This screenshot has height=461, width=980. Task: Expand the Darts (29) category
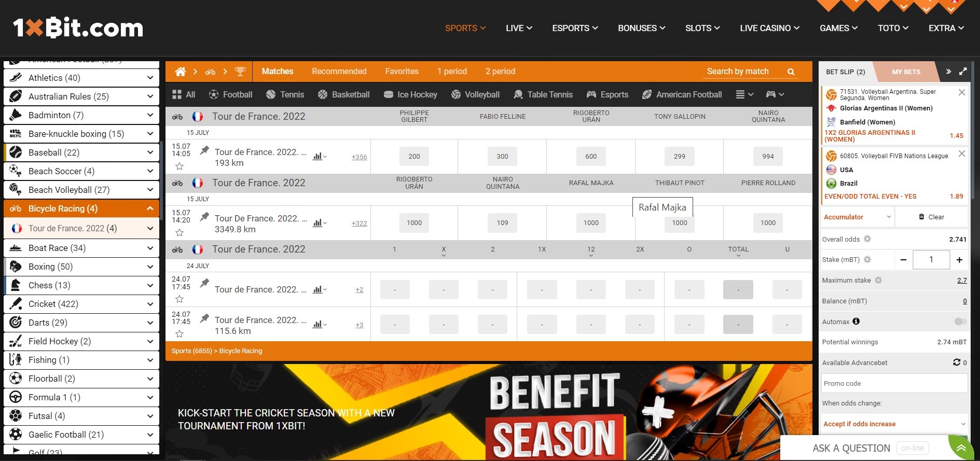[81, 323]
